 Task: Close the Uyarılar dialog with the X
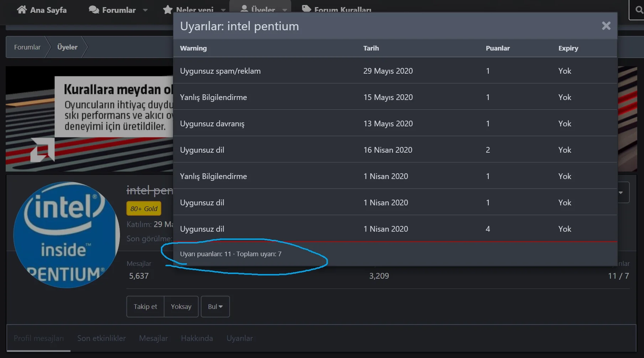tap(606, 26)
